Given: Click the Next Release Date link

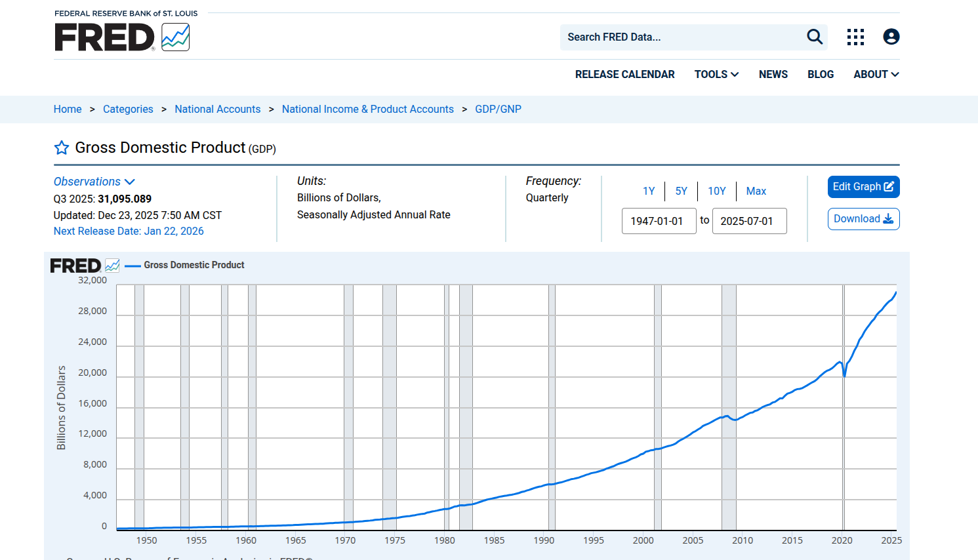Looking at the screenshot, I should 129,231.
